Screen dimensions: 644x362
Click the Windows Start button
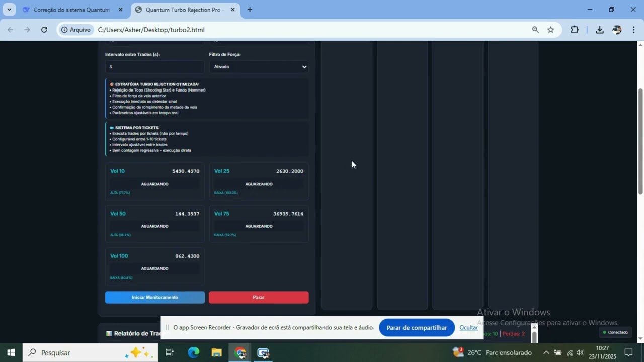[11, 352]
